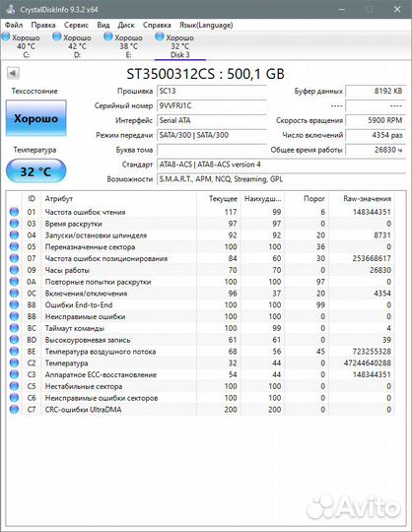
Task: Select the Частота ошибок чтения attribute text
Action: 85,212
